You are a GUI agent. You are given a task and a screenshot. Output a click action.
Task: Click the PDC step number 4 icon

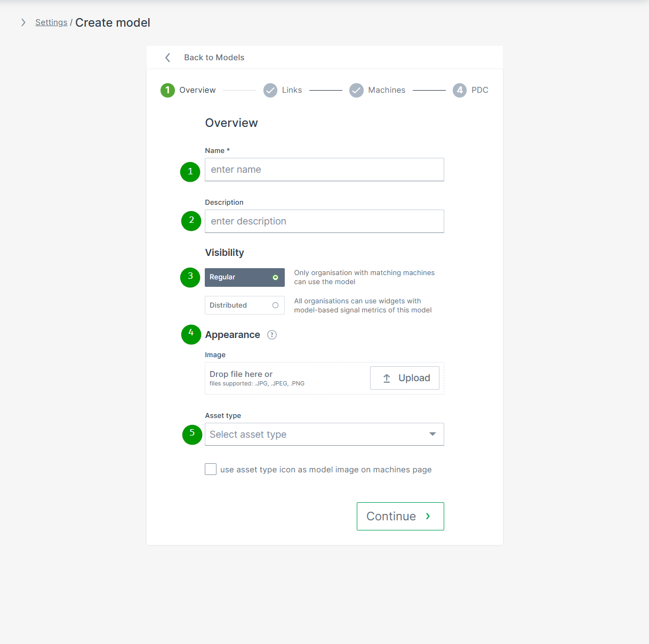click(x=460, y=90)
